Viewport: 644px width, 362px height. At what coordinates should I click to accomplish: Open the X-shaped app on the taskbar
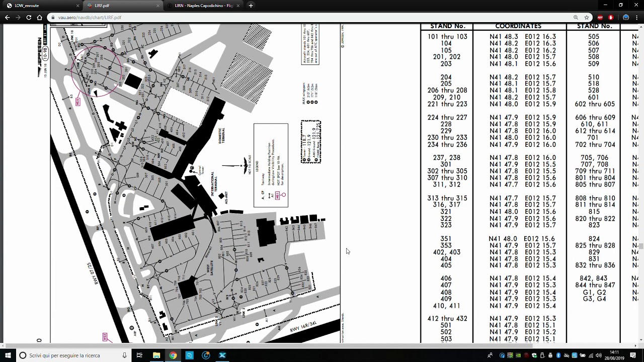[x=222, y=355]
